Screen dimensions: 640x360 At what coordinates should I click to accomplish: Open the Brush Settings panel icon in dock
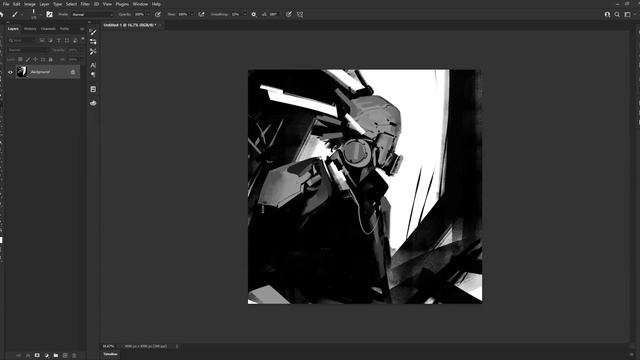(x=93, y=42)
